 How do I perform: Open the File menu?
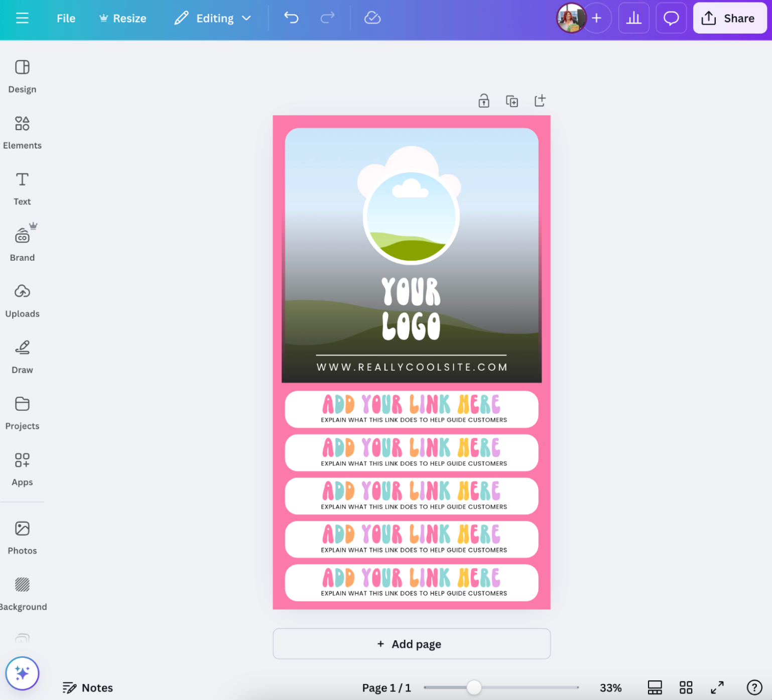coord(66,19)
